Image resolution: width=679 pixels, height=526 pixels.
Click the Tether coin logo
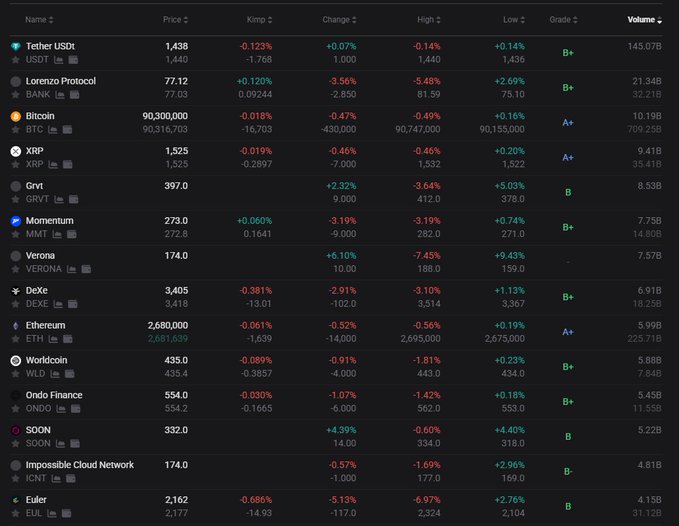tap(16, 46)
